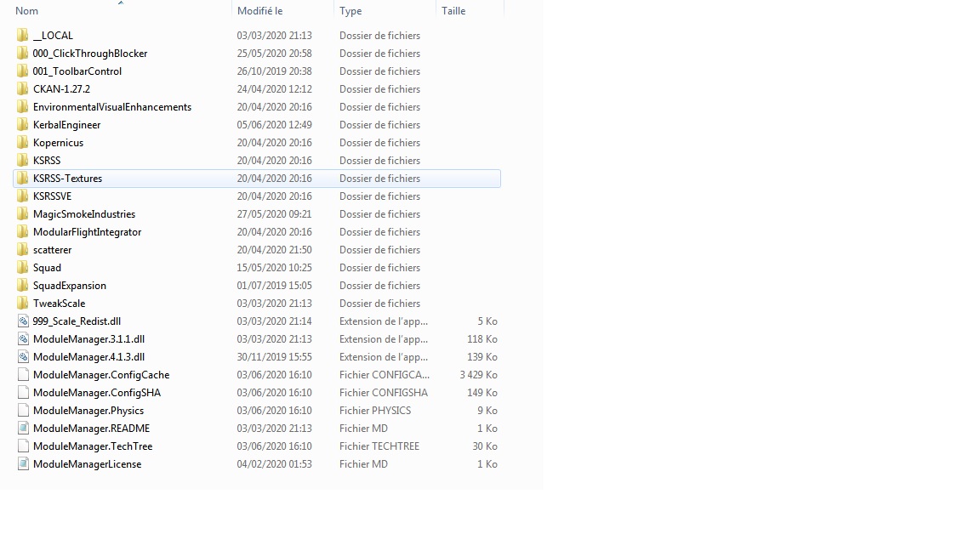Select the TweakScale folder name
980x551 pixels.
click(59, 304)
